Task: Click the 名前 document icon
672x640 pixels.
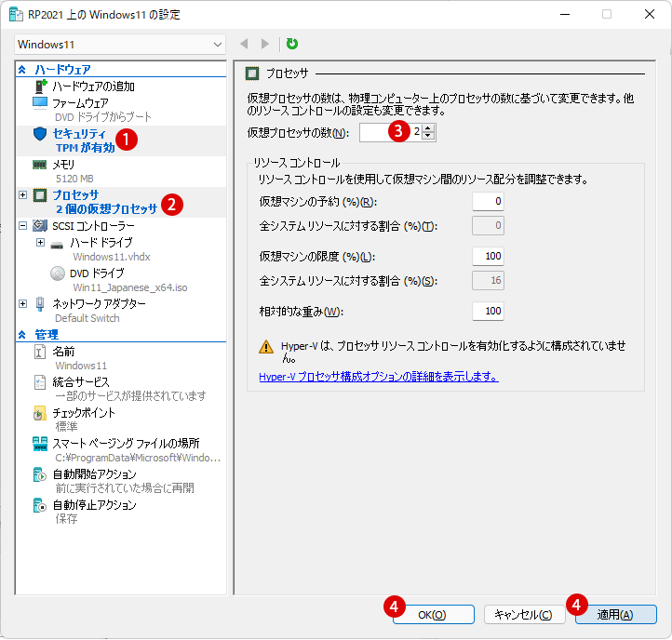Action: 40,353
